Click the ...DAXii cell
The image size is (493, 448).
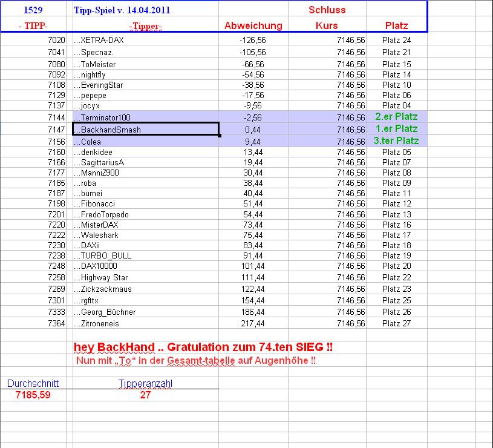point(146,245)
